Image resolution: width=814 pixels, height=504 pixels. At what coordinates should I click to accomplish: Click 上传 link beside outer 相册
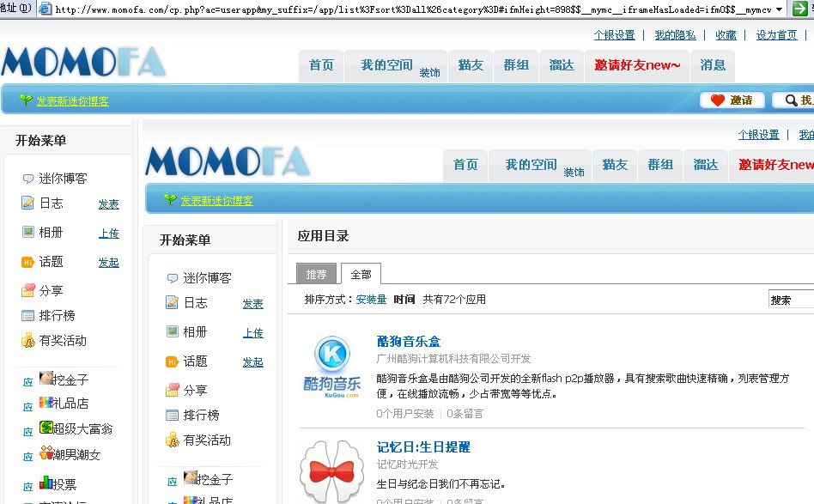pyautogui.click(x=108, y=233)
